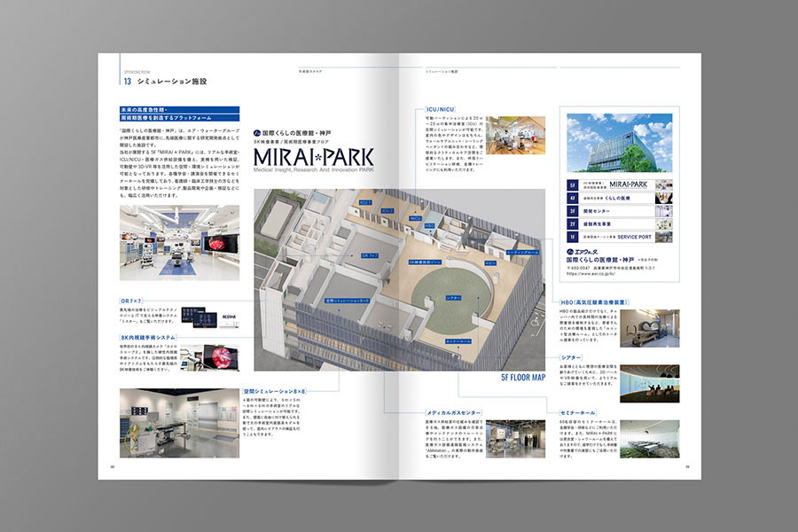798x532 pixels.
Task: Click the ICU 2 label on floor map
Action: [x=387, y=210]
